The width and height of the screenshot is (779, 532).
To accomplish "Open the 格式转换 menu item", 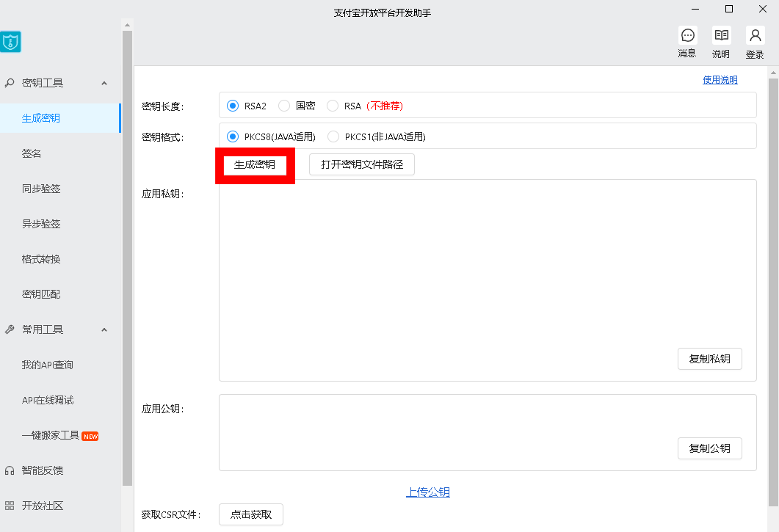I will pyautogui.click(x=41, y=259).
